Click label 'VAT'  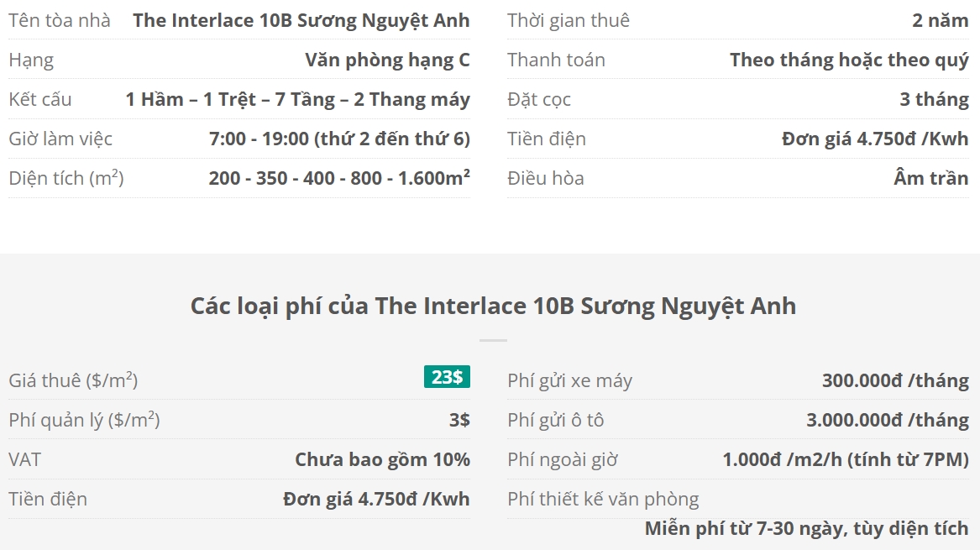pos(25,459)
